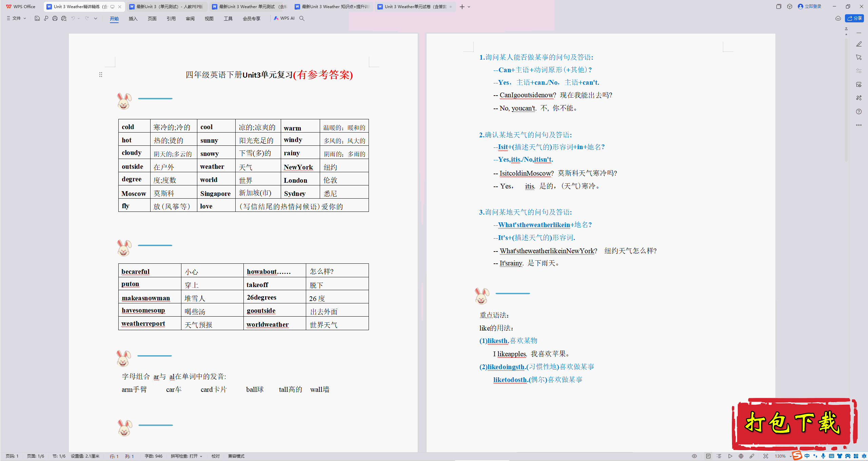Open the WPS AI assistant
The image size is (868, 461).
click(284, 18)
